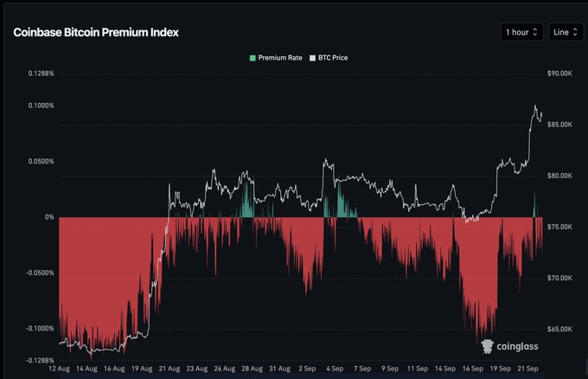Click the $80.00K right axis label

(559, 176)
